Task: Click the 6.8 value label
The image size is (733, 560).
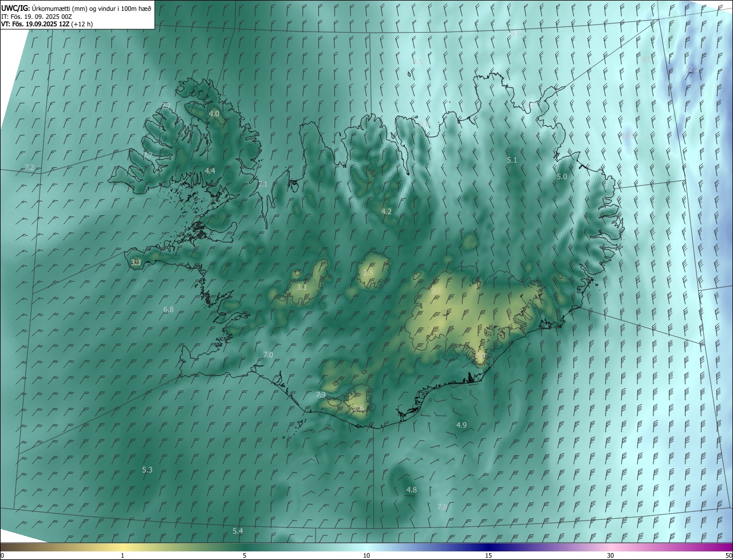Action: tap(168, 310)
